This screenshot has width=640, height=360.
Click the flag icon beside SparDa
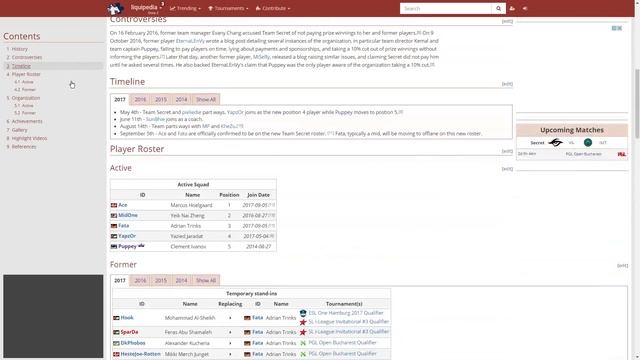click(x=116, y=332)
